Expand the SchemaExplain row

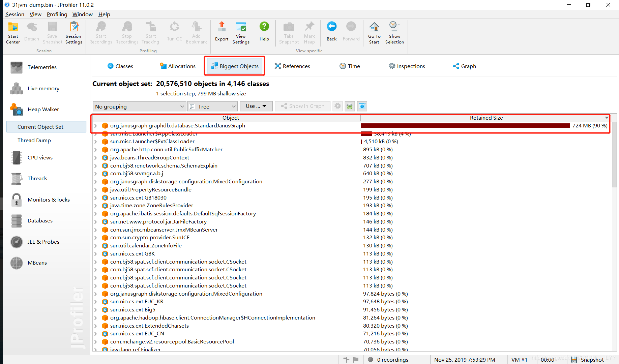[x=95, y=166]
